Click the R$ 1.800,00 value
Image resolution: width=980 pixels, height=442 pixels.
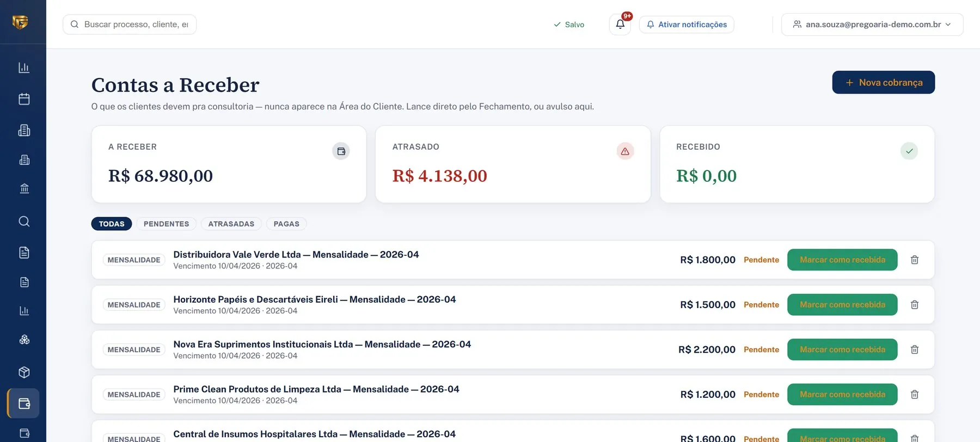coord(708,260)
